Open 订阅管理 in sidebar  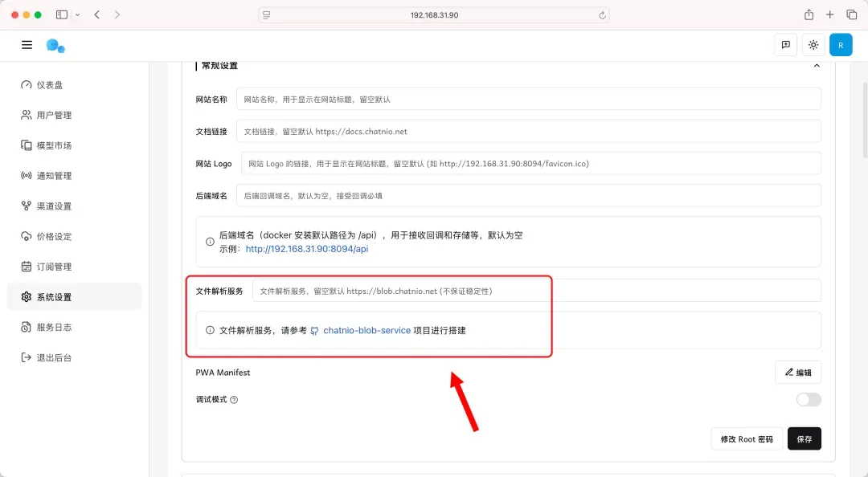point(74,267)
